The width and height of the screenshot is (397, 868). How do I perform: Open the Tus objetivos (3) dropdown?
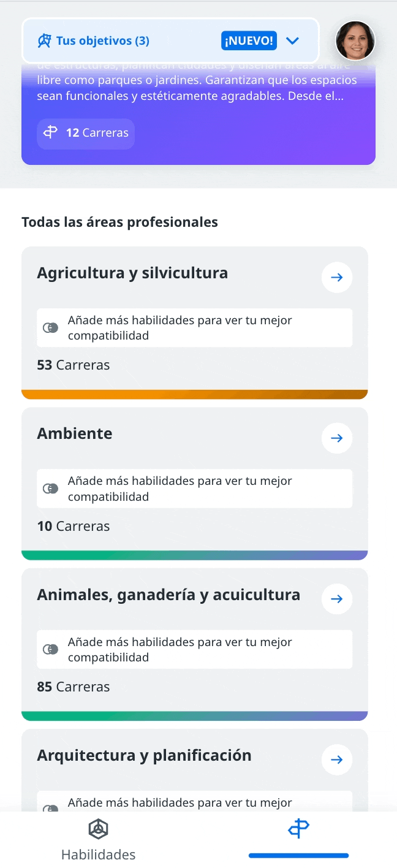coord(170,40)
